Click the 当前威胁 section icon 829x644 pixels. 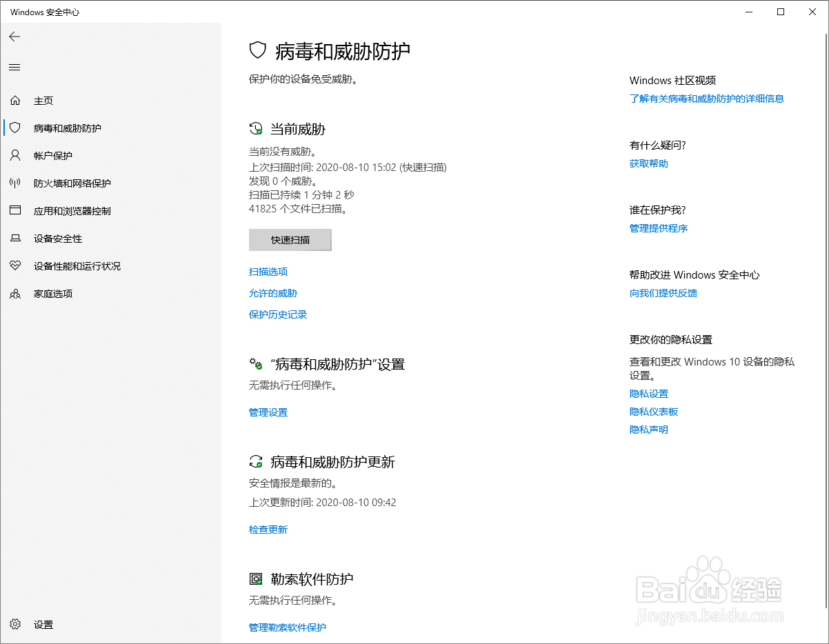[256, 129]
